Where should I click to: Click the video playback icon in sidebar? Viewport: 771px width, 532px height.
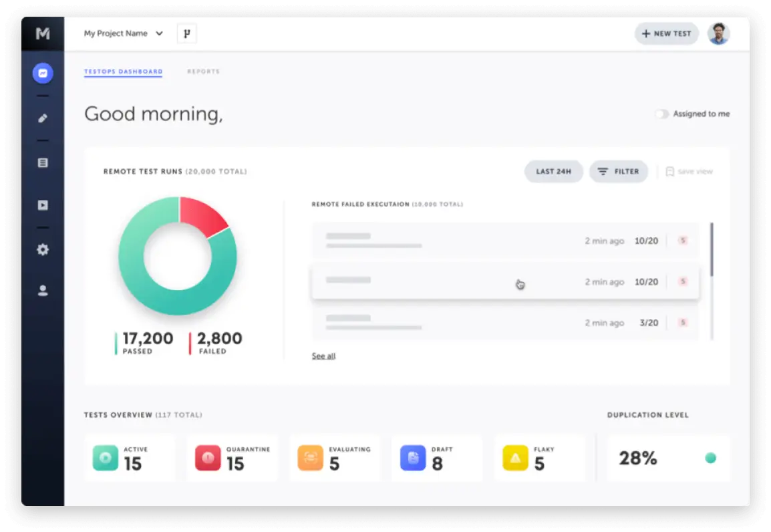coord(42,205)
